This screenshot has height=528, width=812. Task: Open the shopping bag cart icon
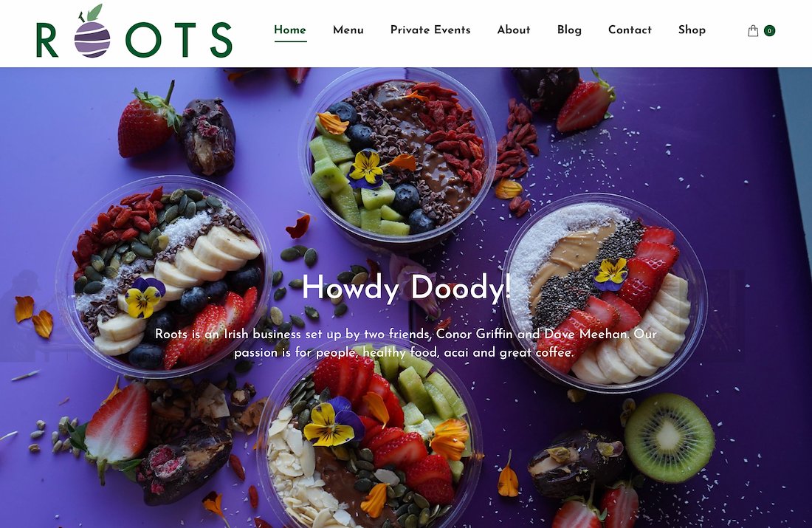[753, 31]
